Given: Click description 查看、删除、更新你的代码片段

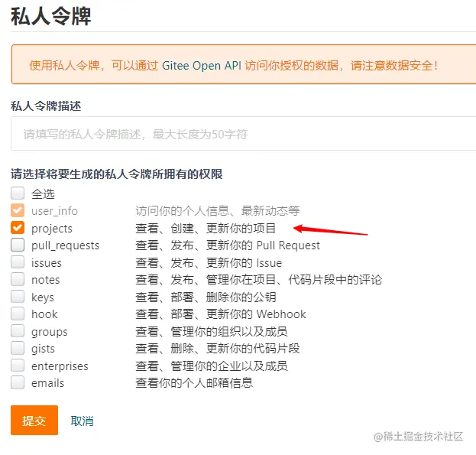Looking at the screenshot, I should 217,349.
